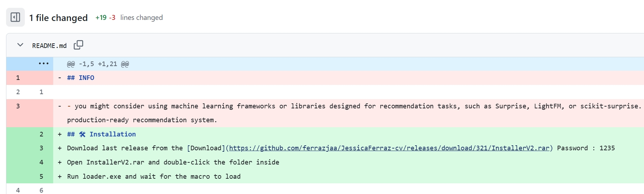Select added line number 4 beside "Open InstallerV2.rar"
The image size is (644, 194).
point(41,162)
